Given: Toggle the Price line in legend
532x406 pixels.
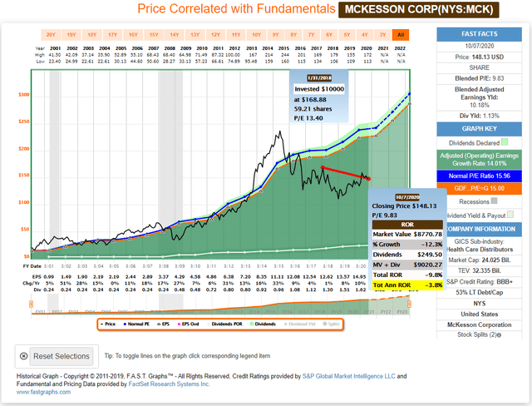Looking at the screenshot, I should pos(108,324).
